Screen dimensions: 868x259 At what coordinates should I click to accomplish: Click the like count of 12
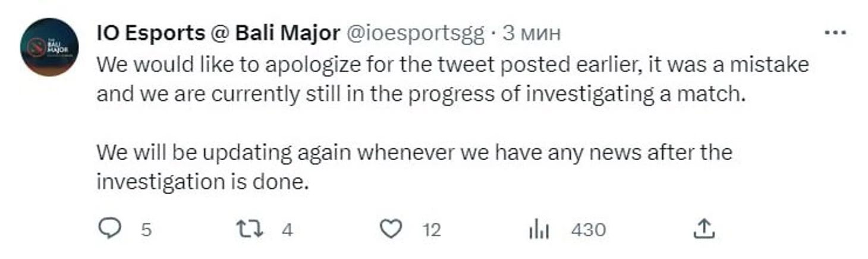(432, 230)
